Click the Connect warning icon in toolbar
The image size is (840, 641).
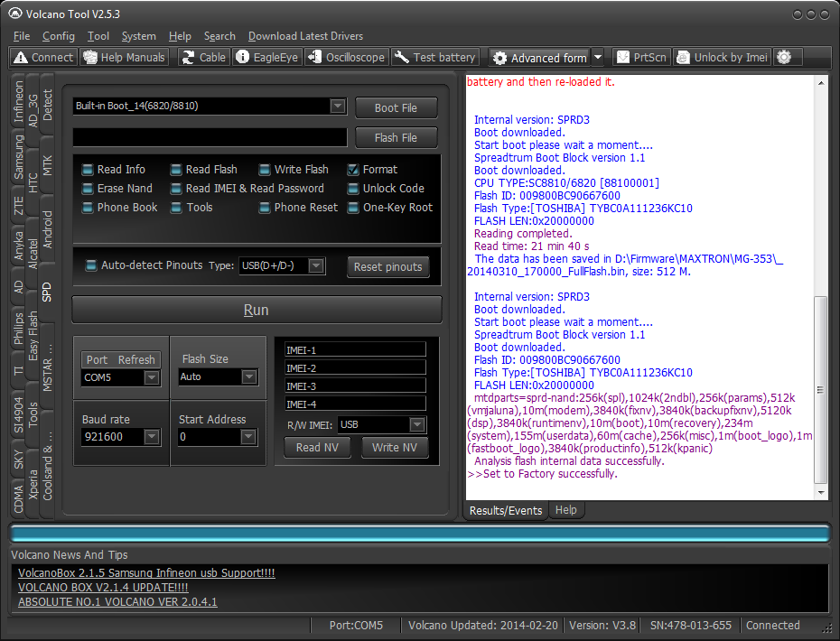click(x=21, y=57)
